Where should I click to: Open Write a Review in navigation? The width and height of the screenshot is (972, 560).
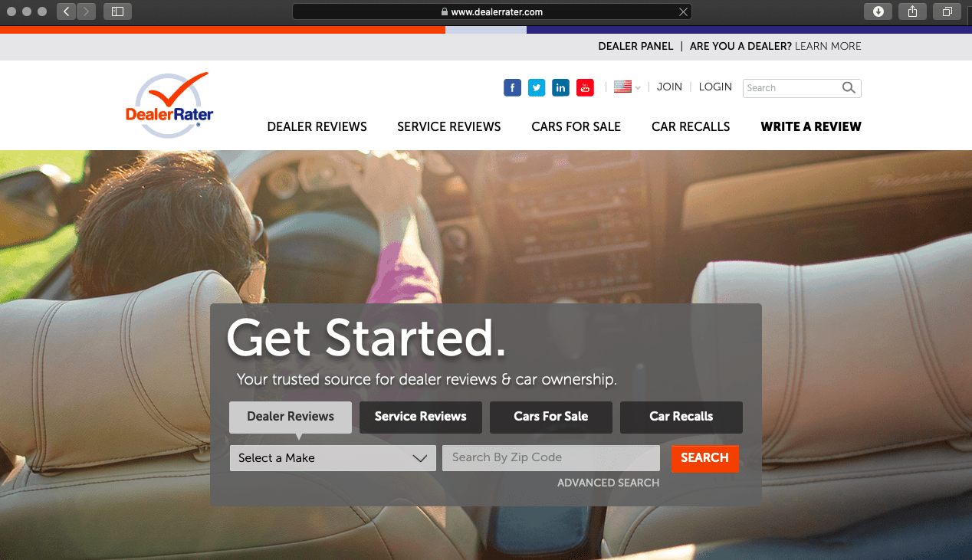click(x=810, y=126)
